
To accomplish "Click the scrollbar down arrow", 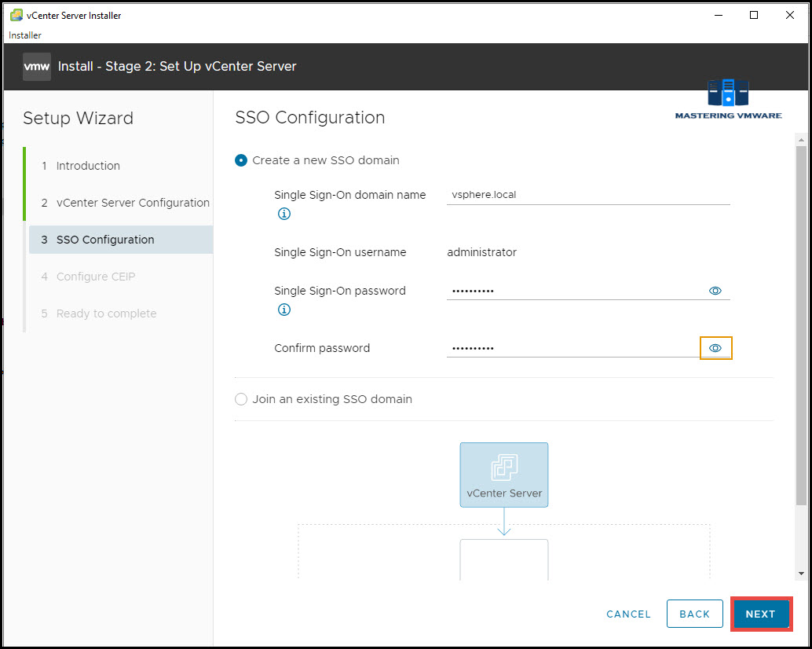I will click(x=801, y=574).
